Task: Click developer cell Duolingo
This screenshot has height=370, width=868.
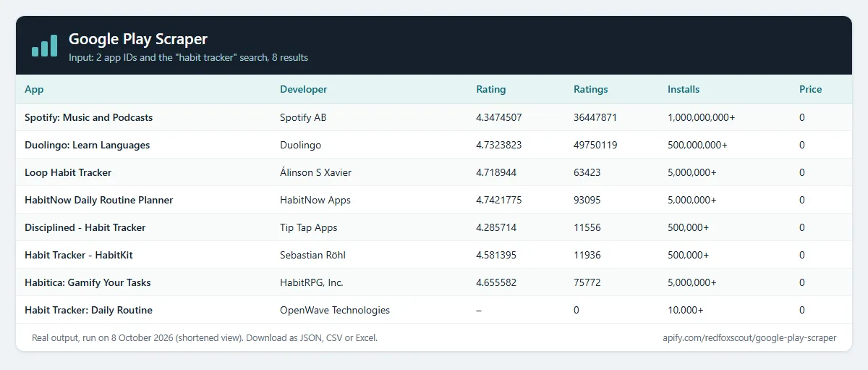Action: pyautogui.click(x=300, y=145)
